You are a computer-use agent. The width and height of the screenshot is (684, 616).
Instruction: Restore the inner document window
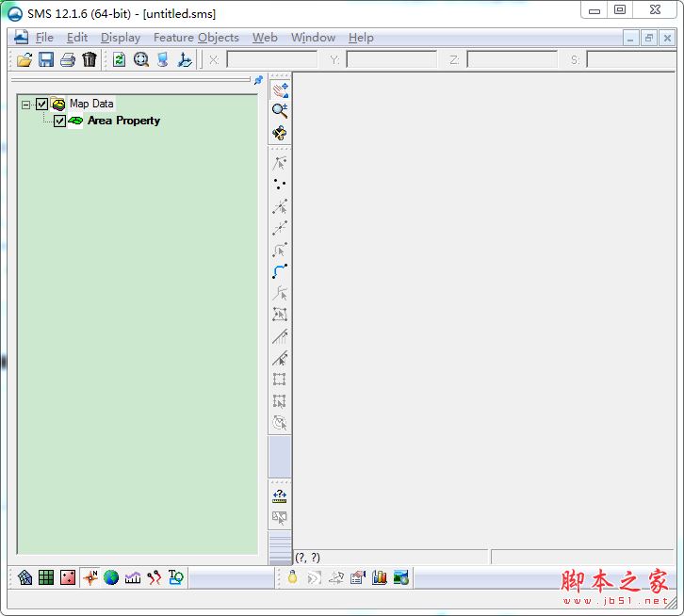coord(648,38)
